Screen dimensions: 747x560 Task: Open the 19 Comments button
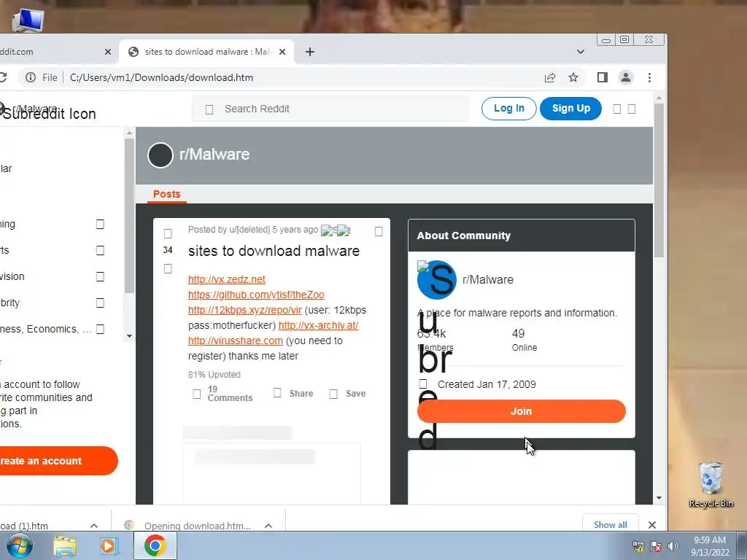pos(222,394)
